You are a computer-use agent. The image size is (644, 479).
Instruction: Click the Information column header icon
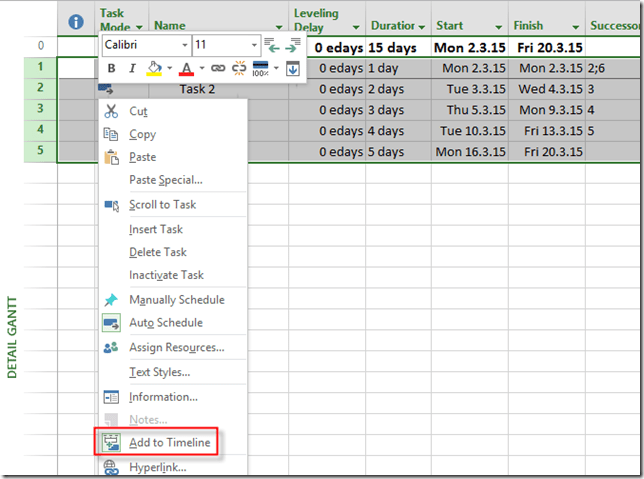pyautogui.click(x=75, y=21)
